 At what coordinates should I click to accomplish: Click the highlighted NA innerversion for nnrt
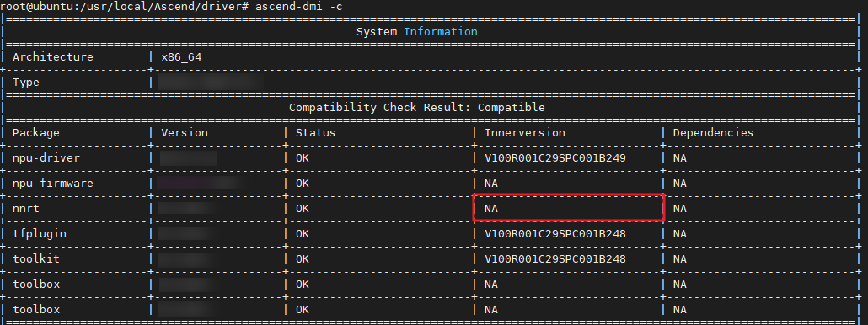(x=569, y=207)
